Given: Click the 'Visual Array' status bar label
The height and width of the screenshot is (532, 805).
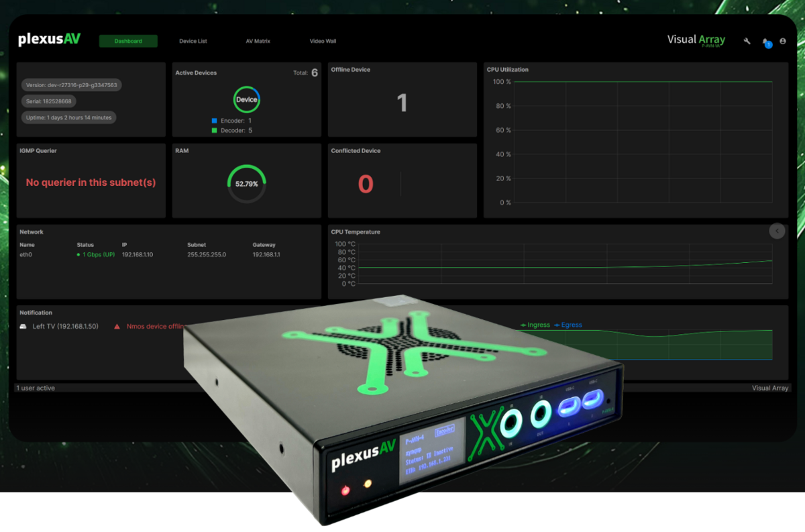Looking at the screenshot, I should (770, 388).
